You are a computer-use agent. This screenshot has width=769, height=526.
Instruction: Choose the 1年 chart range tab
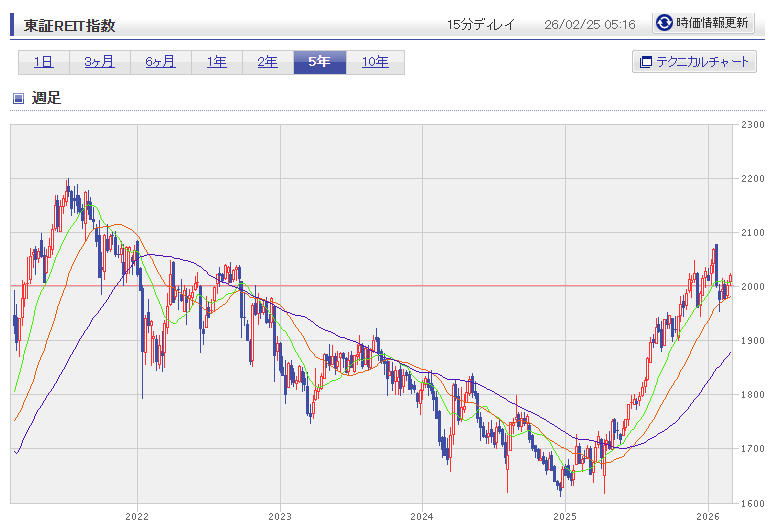coord(217,62)
